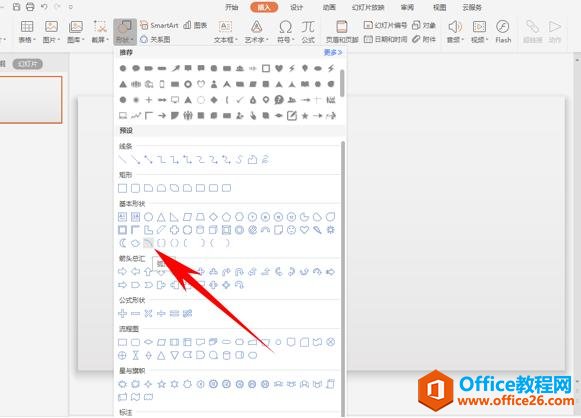Pick the smiley face shape

pos(292,230)
